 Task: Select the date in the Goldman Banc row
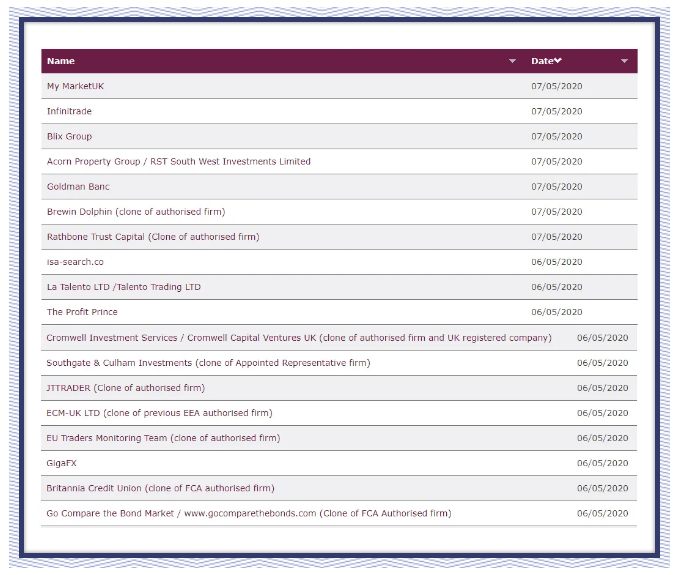(x=556, y=186)
